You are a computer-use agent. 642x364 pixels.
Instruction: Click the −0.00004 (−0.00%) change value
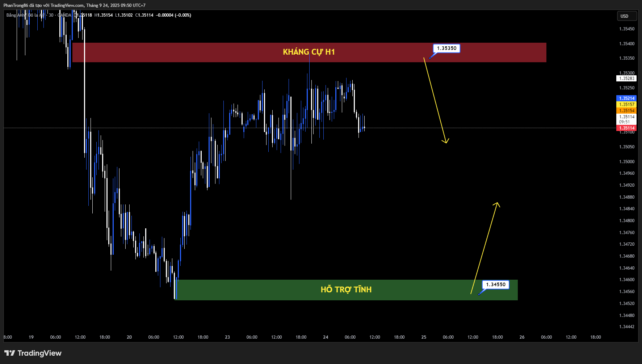click(x=173, y=15)
